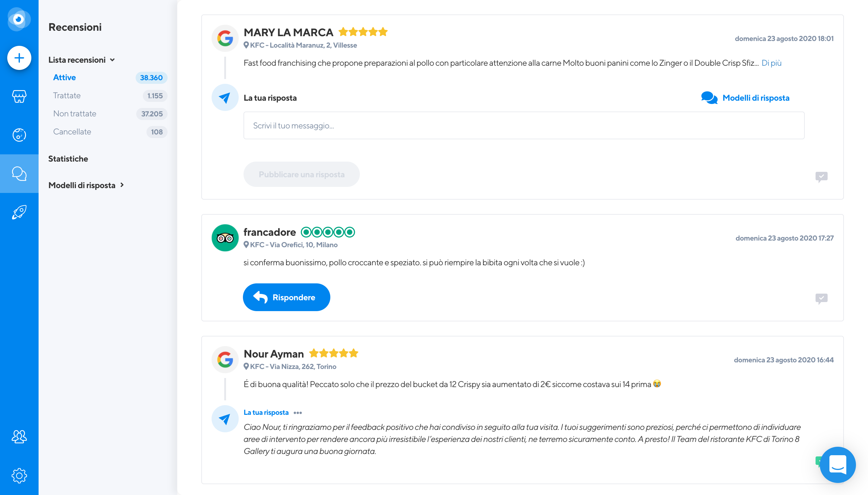868x495 pixels.
Task: Click Di più link to expand review
Action: pyautogui.click(x=771, y=63)
